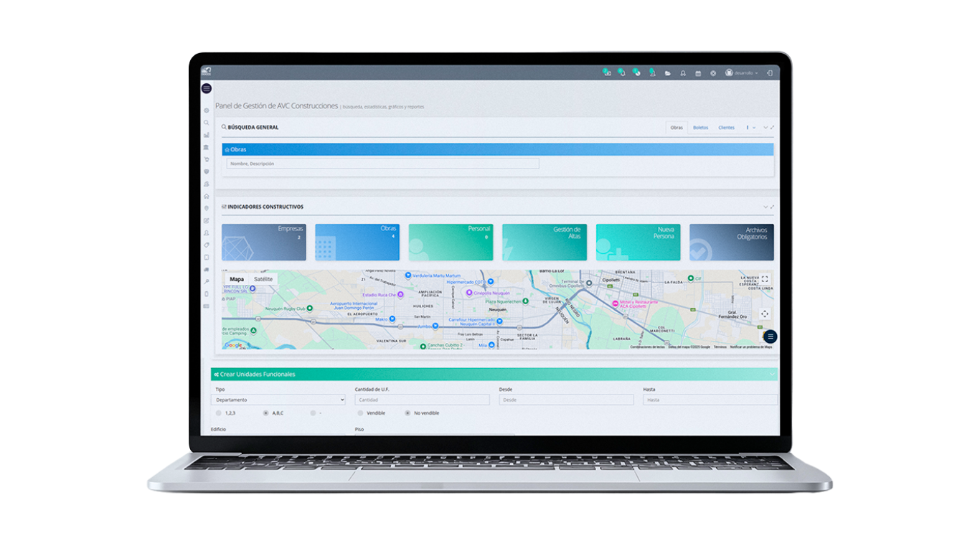
Task: Open the Empresas indicator card
Action: (263, 242)
